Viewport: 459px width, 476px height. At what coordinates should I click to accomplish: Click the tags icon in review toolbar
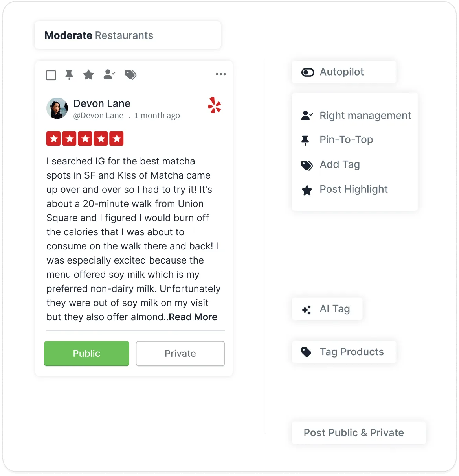point(130,74)
